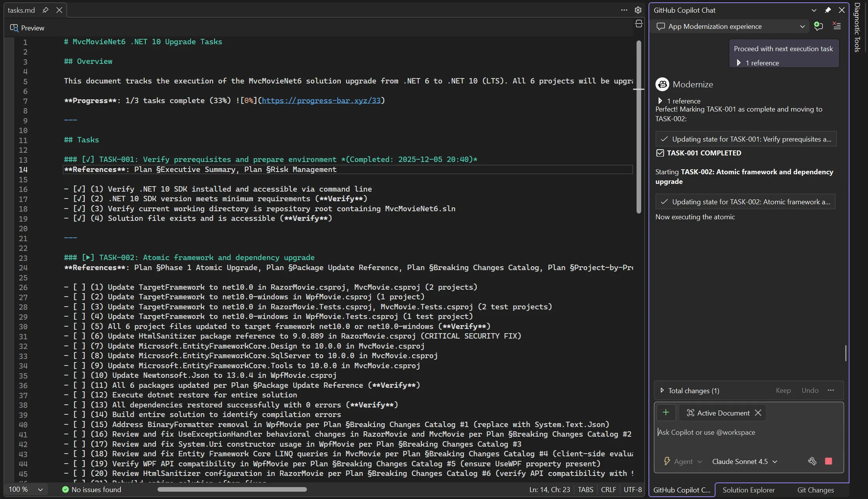Open the Claude Sonnet 4.5 model dropdown
Image resolution: width=868 pixels, height=499 pixels.
[744, 461]
